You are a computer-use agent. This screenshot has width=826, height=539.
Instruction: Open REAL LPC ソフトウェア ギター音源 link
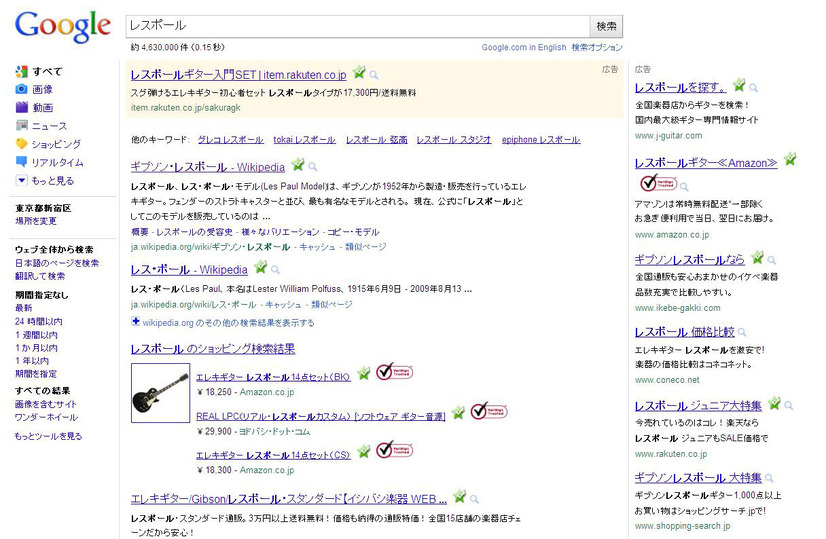(x=321, y=416)
